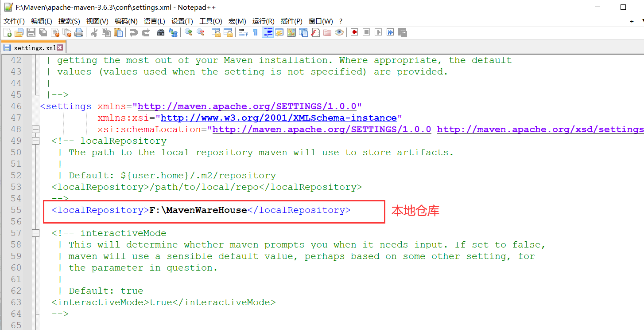This screenshot has height=330, width=644.
Task: Toggle Show All Characters pilcrow icon
Action: point(255,32)
